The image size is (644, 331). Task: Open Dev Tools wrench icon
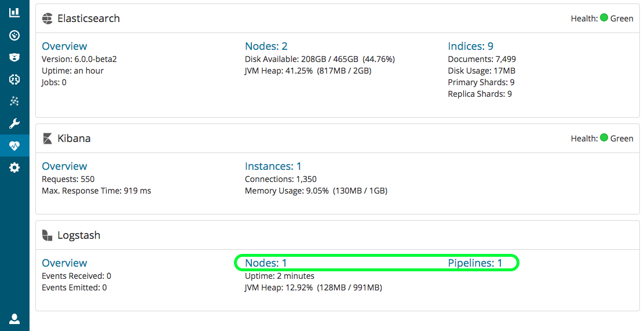(x=14, y=123)
